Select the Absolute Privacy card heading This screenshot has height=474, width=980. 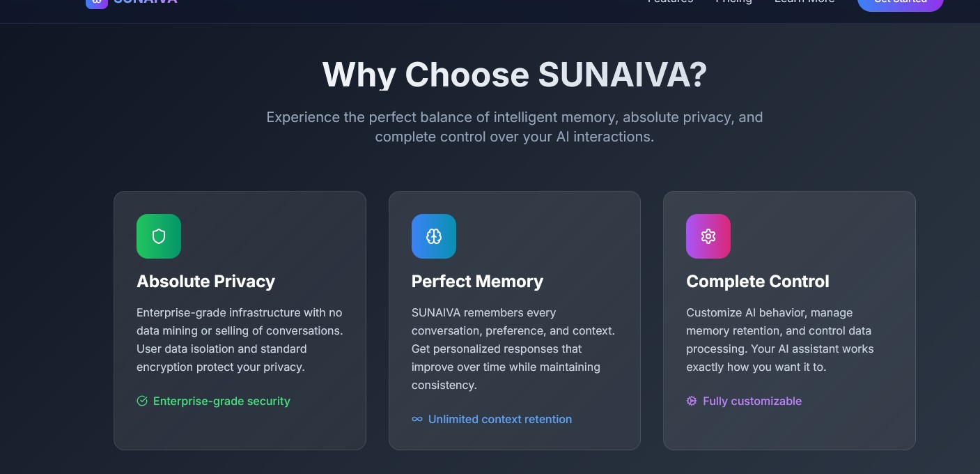click(205, 282)
